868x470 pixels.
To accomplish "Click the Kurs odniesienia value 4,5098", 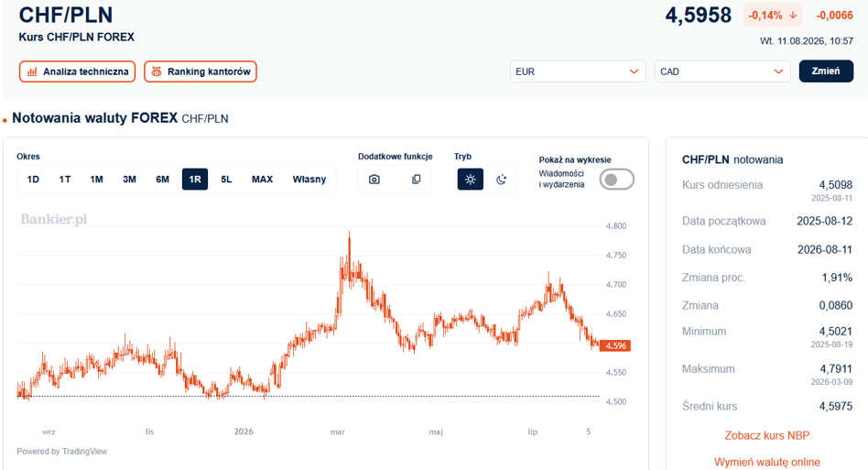I will 835,185.
